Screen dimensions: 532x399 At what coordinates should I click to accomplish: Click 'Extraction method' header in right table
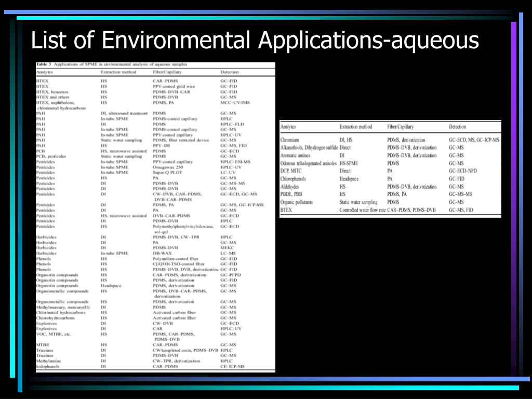point(356,127)
